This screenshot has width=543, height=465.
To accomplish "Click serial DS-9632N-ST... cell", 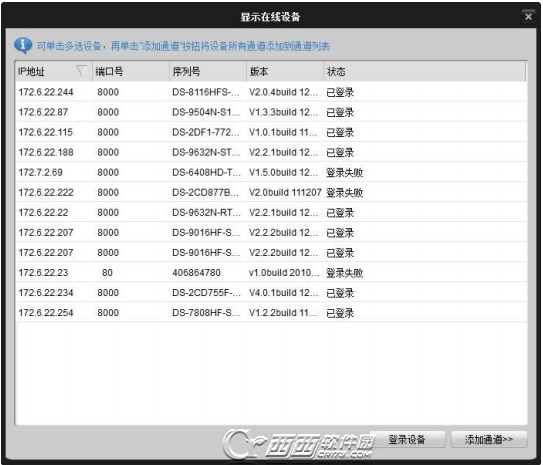I will (206, 152).
